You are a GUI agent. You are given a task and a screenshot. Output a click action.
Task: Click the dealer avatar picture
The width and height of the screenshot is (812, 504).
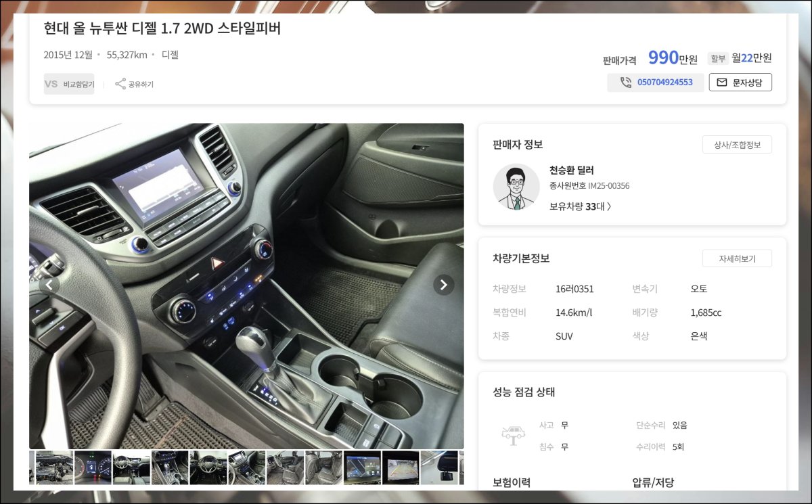coord(516,187)
